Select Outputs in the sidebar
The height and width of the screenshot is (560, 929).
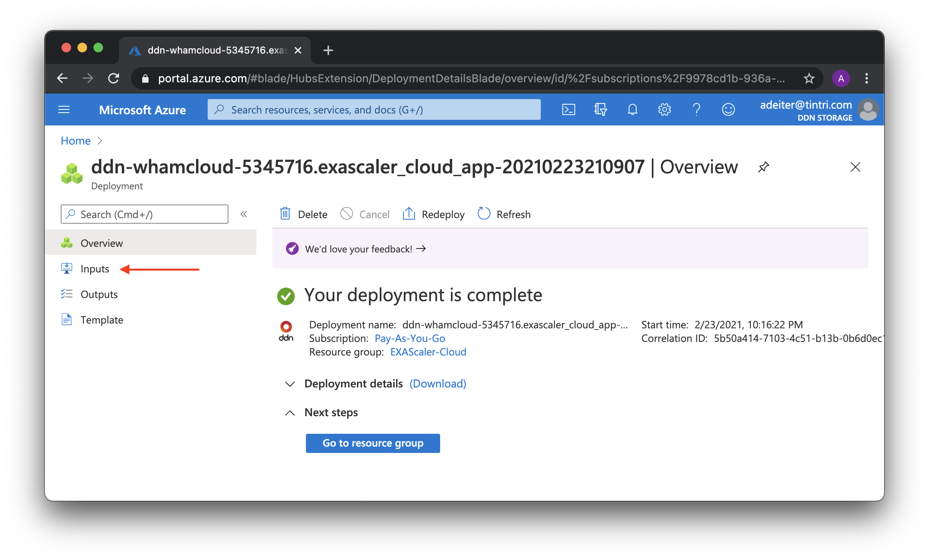tap(99, 294)
